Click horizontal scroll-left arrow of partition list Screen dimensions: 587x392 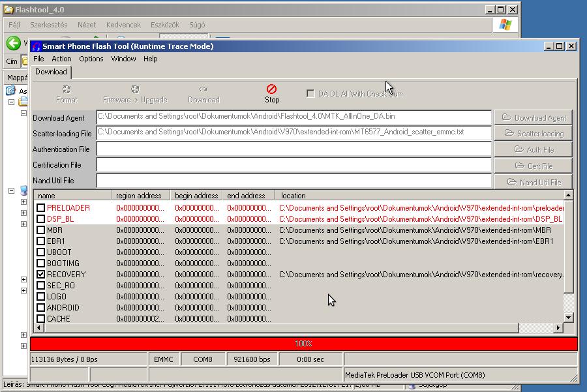38,327
